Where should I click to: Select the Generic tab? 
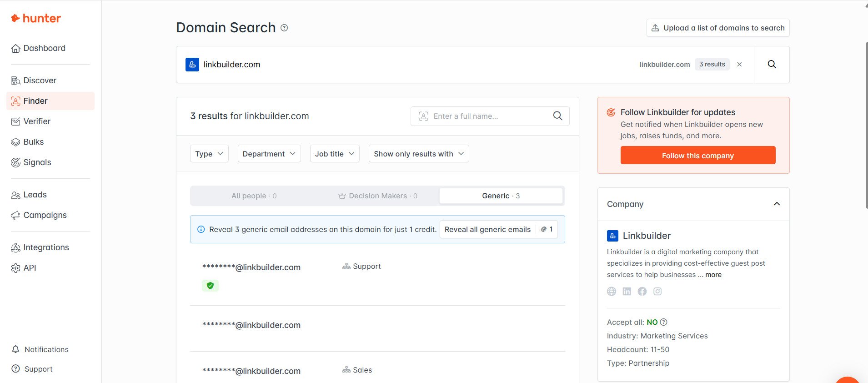point(501,196)
